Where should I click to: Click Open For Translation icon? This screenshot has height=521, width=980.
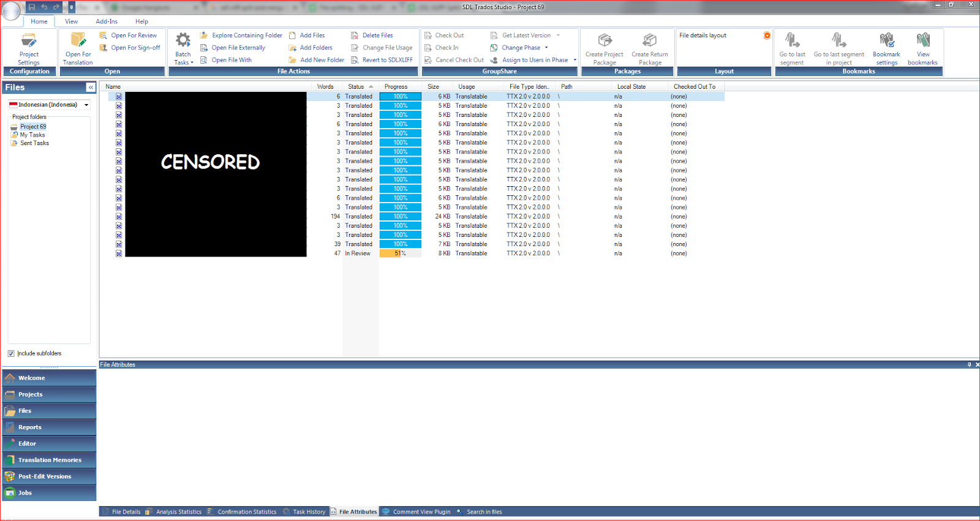(x=78, y=40)
